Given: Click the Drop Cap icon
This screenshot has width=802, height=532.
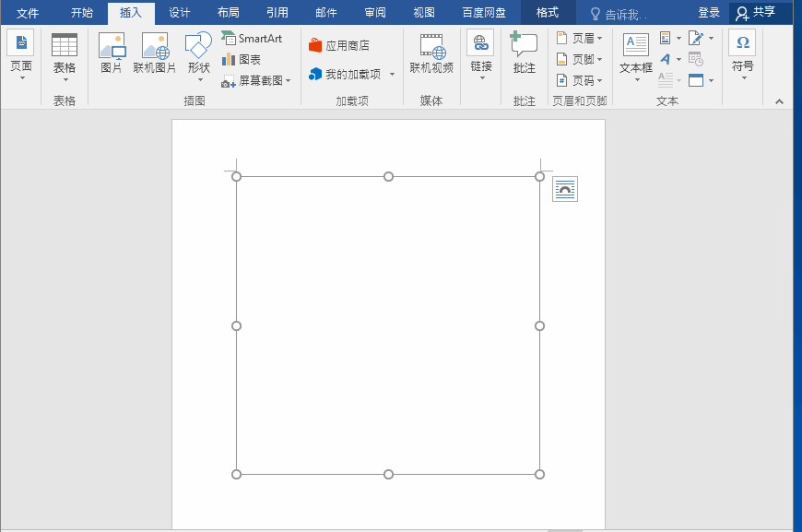Looking at the screenshot, I should click(665, 80).
